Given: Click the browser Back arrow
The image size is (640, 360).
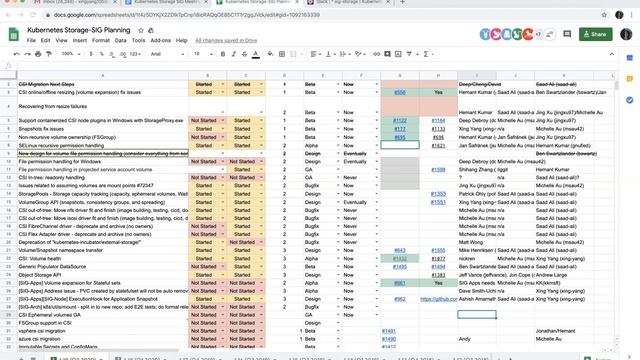Looking at the screenshot, I should coord(8,15).
